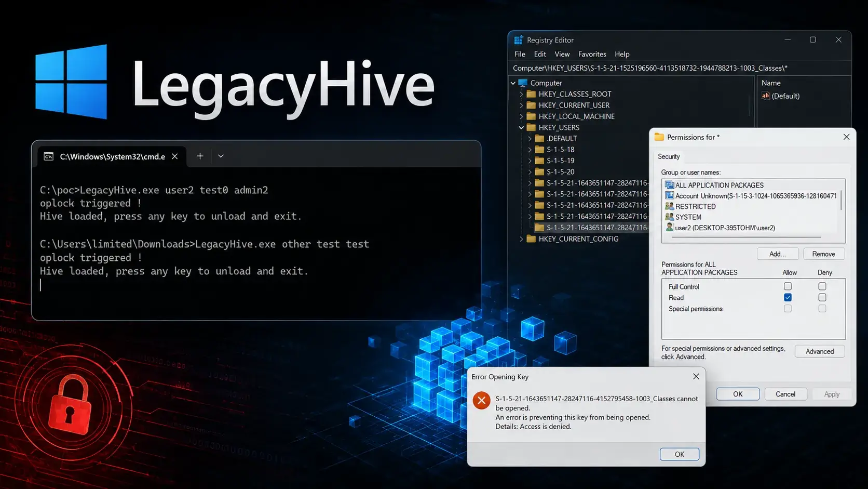Click the S-1-5-20 key folder icon

(x=539, y=171)
